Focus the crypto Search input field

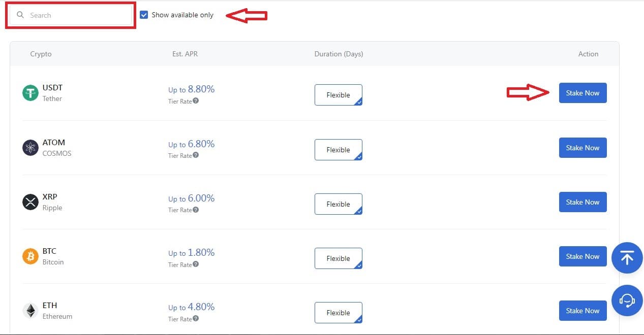(x=71, y=15)
